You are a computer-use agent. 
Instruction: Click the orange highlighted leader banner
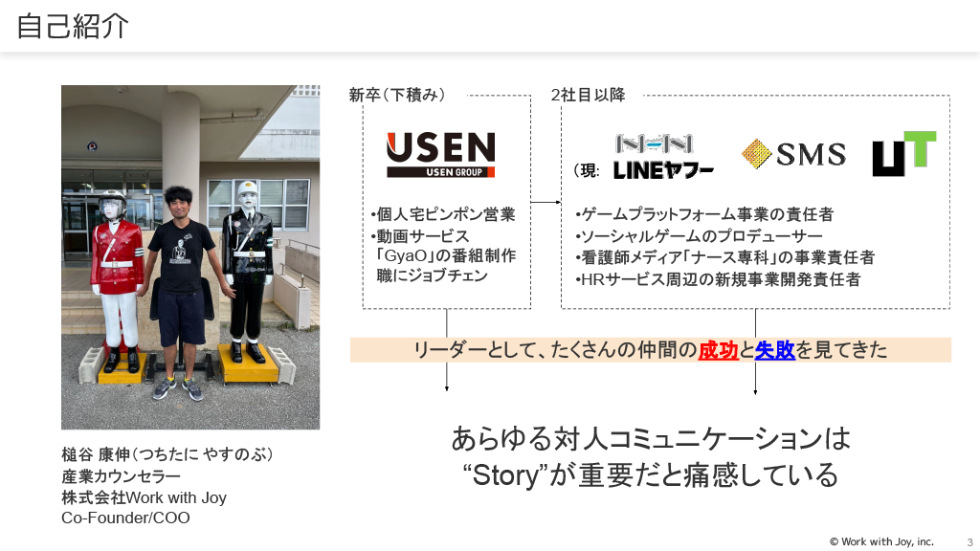(x=651, y=350)
